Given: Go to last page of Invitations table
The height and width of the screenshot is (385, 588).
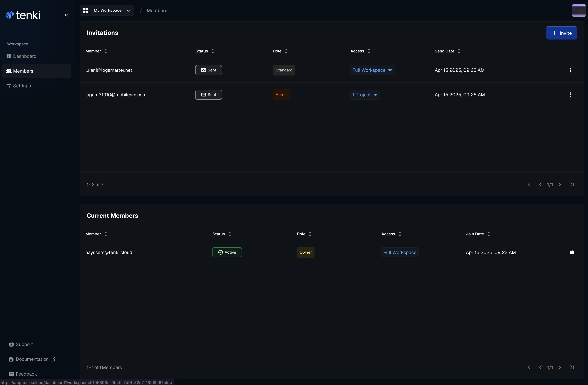Looking at the screenshot, I should point(572,184).
